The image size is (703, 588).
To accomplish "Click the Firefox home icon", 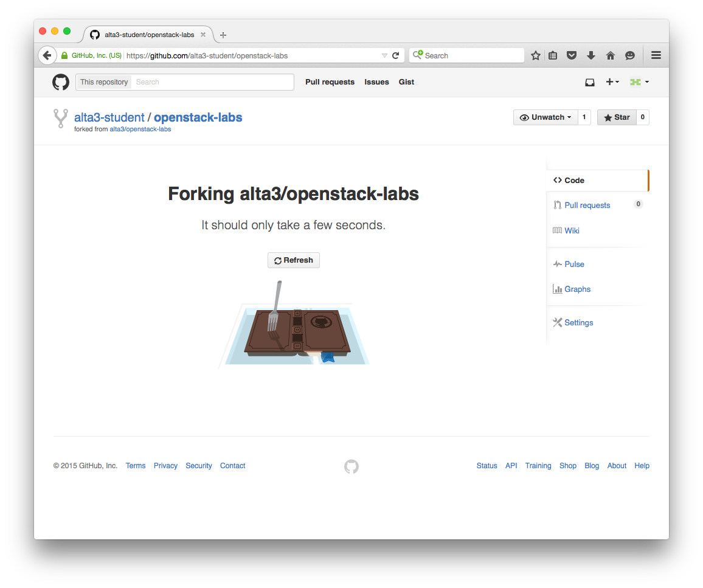I will click(610, 55).
